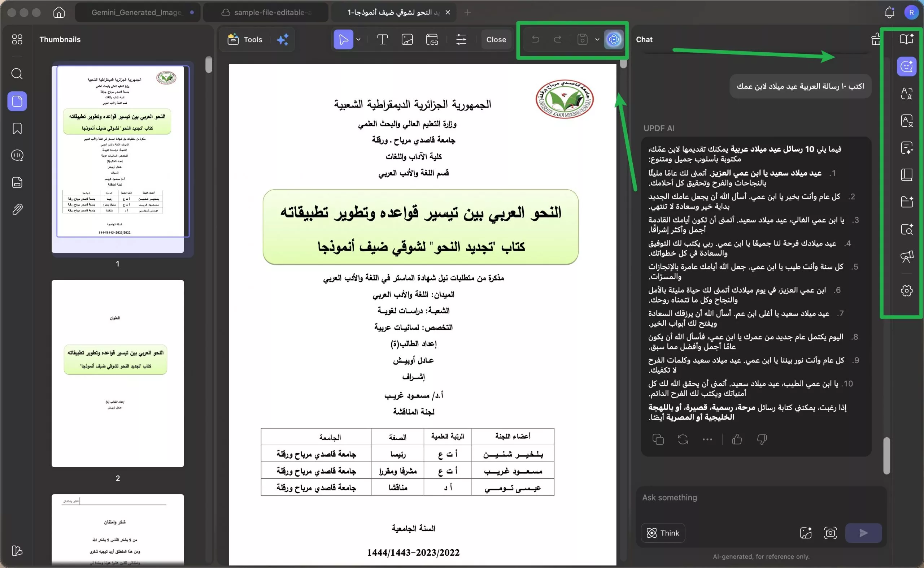Screen dimensions: 924x568
Task: Copy the AI response
Action: 658,439
